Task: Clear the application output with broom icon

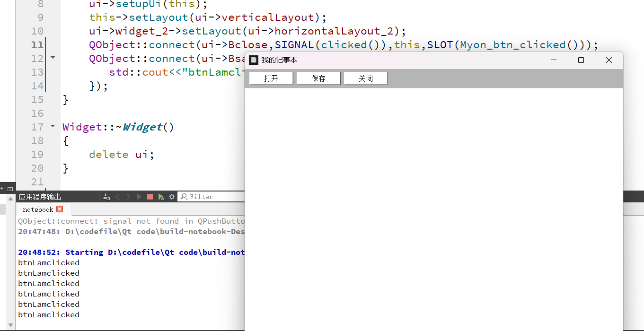Action: pyautogui.click(x=106, y=197)
